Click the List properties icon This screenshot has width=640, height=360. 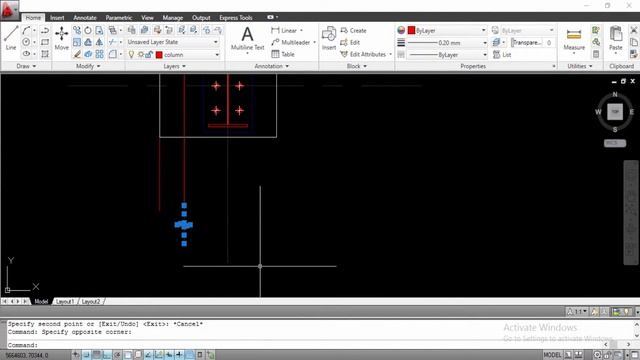coord(502,54)
